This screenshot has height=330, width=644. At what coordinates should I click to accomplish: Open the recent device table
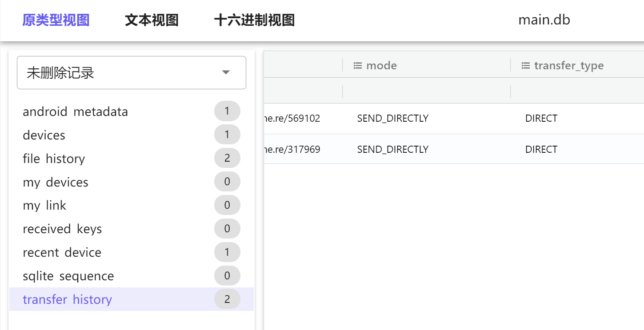62,253
